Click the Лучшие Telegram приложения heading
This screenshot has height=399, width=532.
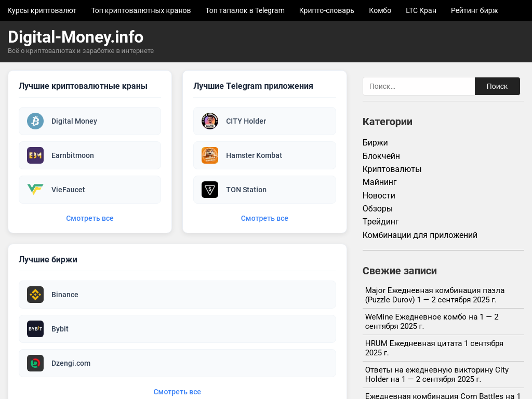(253, 86)
